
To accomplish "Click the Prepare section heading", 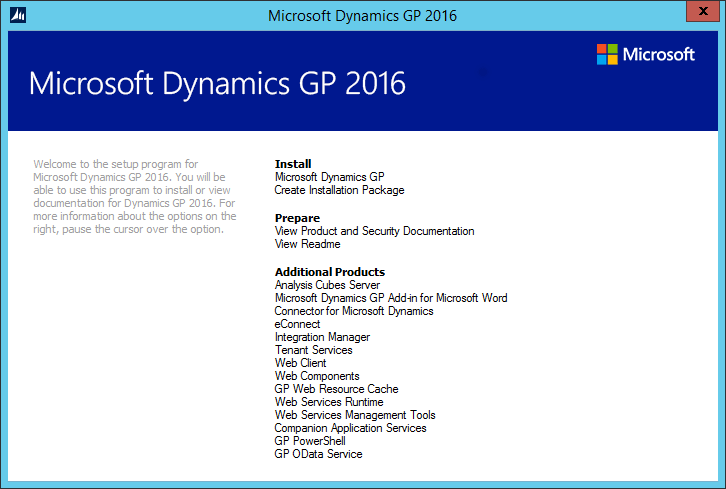I will pyautogui.click(x=297, y=218).
